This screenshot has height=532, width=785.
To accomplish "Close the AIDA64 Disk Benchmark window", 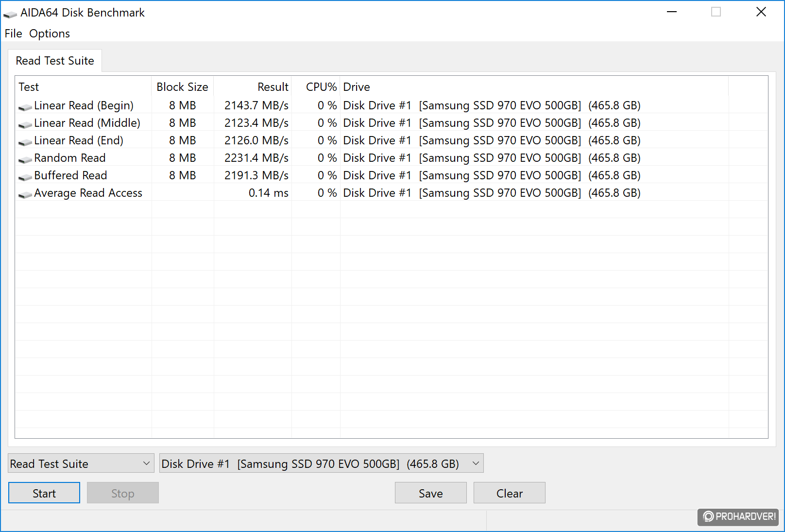I will coord(761,12).
